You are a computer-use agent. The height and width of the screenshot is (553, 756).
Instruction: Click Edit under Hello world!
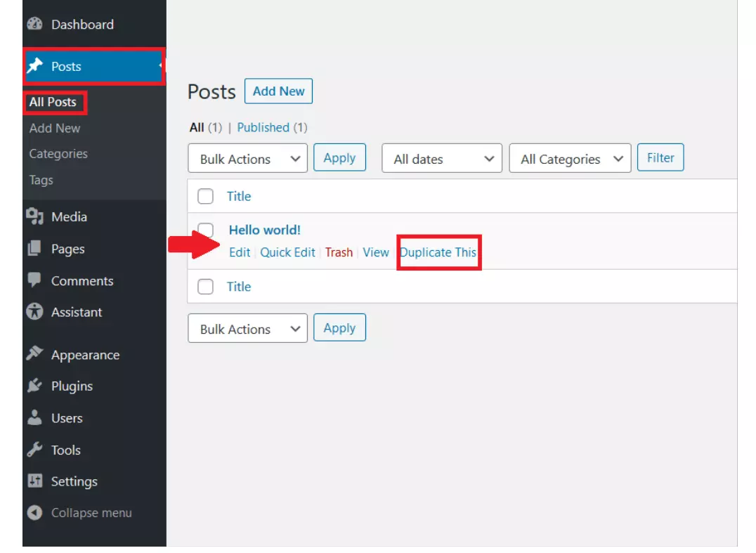coord(240,253)
